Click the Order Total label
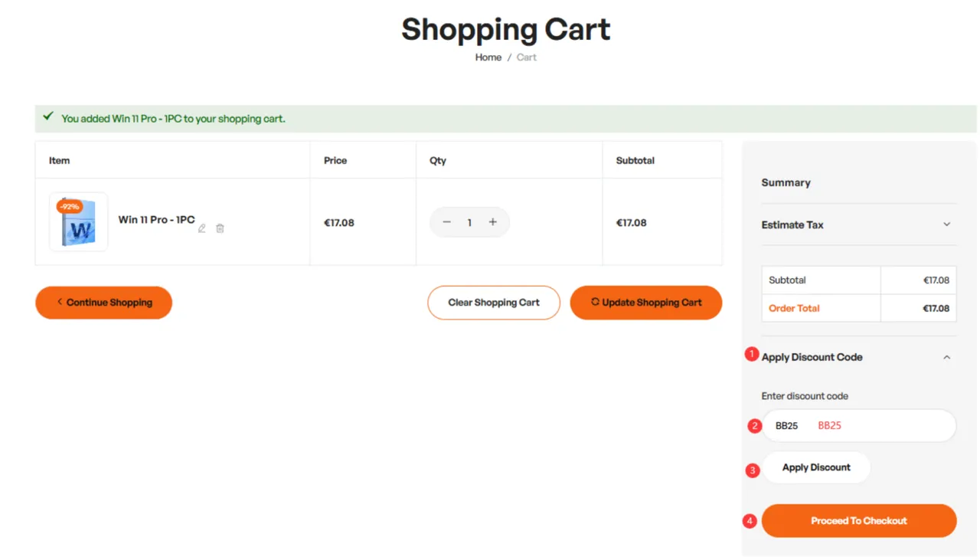The height and width of the screenshot is (557, 980). (794, 309)
